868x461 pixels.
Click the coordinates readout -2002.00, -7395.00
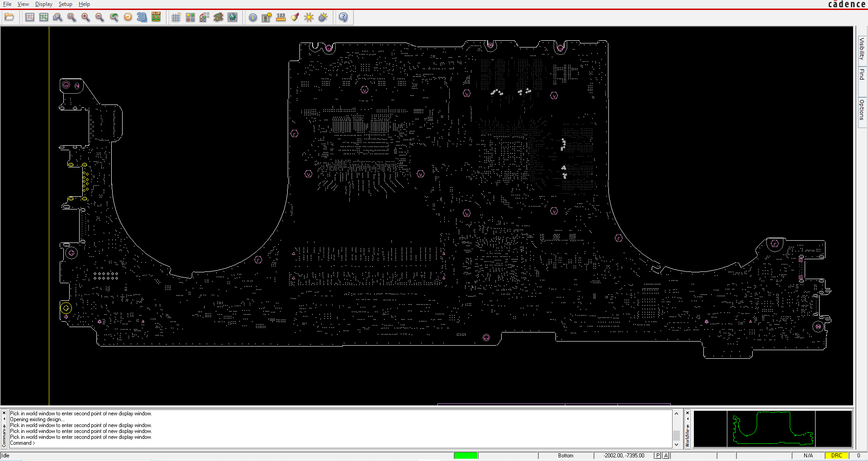click(x=624, y=456)
